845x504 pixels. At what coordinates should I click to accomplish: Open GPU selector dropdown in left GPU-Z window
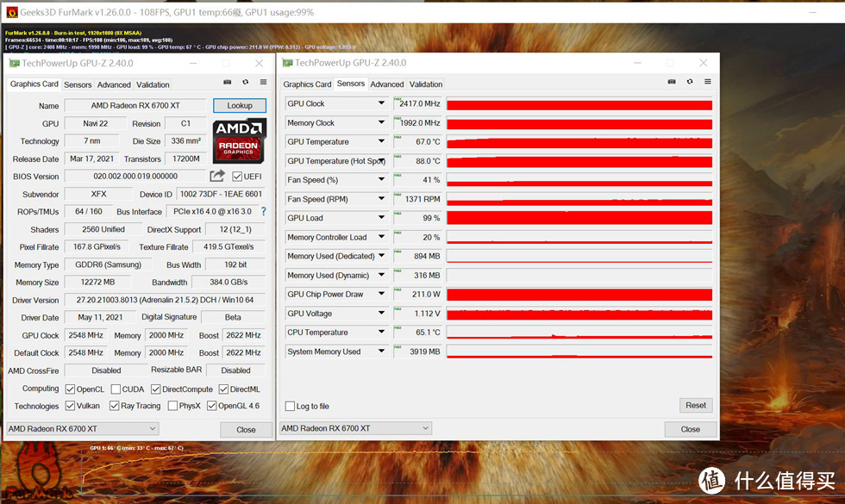(83, 429)
